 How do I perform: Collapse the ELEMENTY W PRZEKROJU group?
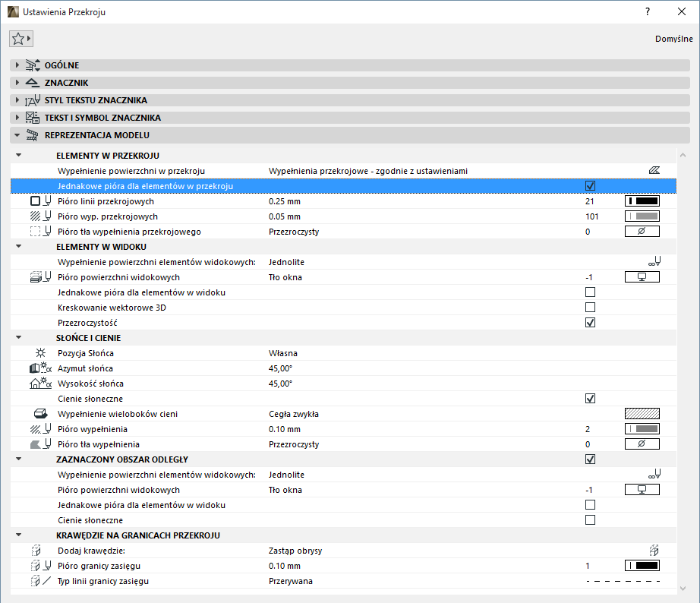click(x=19, y=156)
